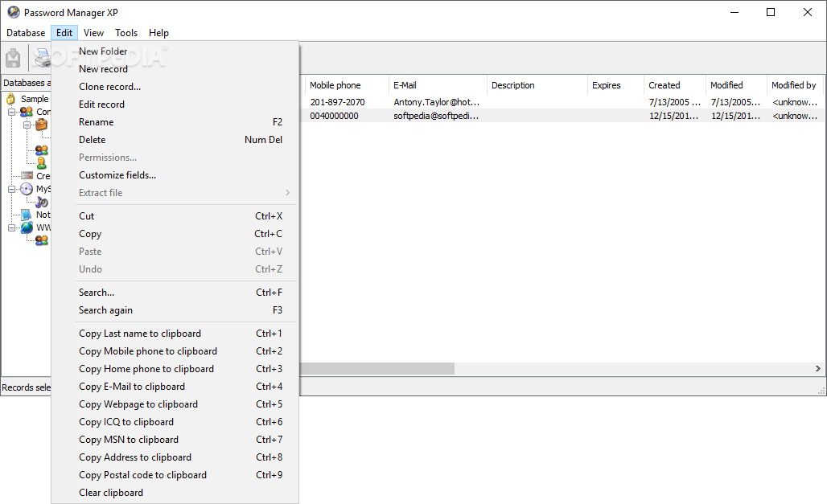The height and width of the screenshot is (504, 827).
Task: Choose Search again menu item
Action: click(x=175, y=310)
